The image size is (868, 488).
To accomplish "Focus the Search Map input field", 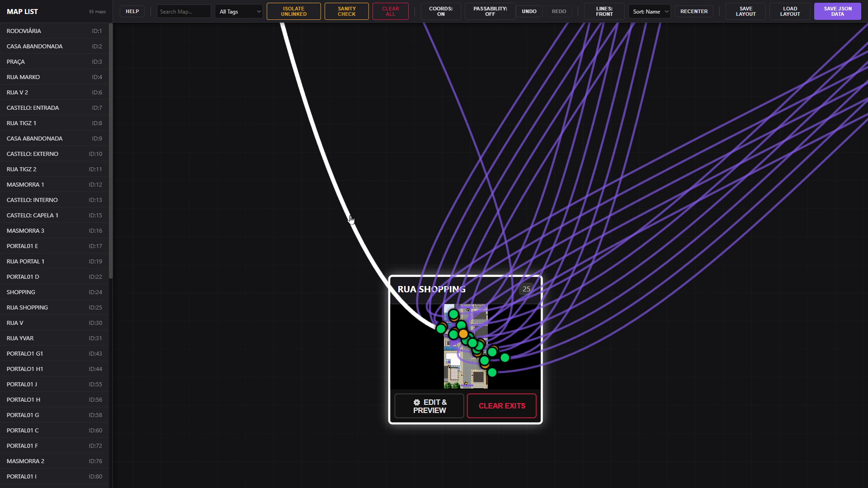I will point(184,11).
